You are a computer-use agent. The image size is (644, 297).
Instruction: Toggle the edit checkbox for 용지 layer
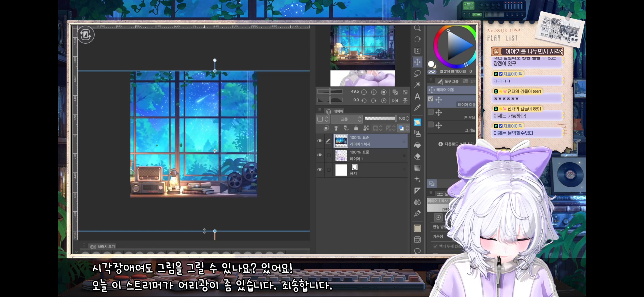[x=329, y=170]
